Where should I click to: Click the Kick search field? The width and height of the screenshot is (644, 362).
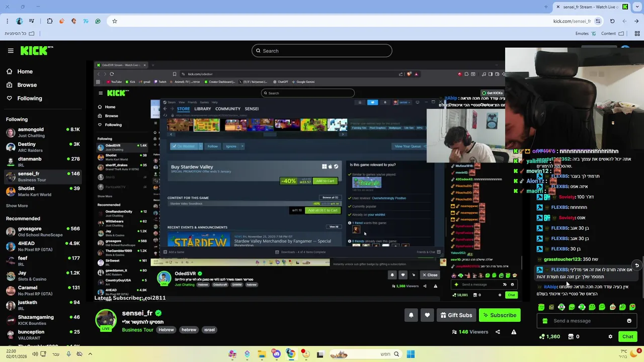[x=322, y=51]
